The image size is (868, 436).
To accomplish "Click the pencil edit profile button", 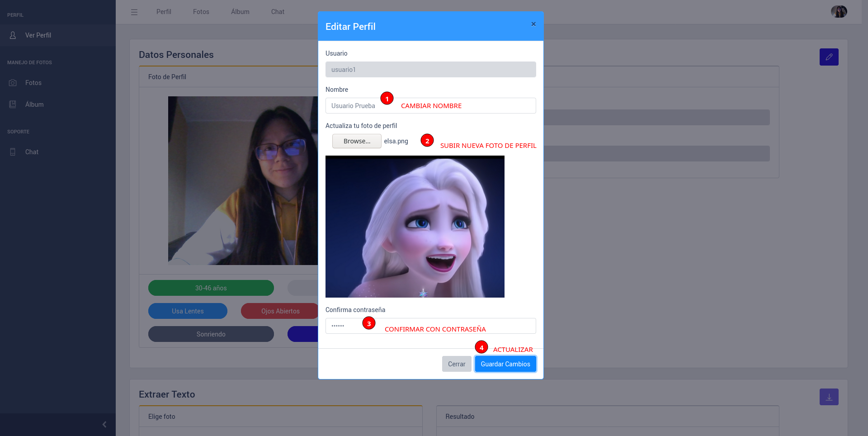I will click(x=829, y=57).
